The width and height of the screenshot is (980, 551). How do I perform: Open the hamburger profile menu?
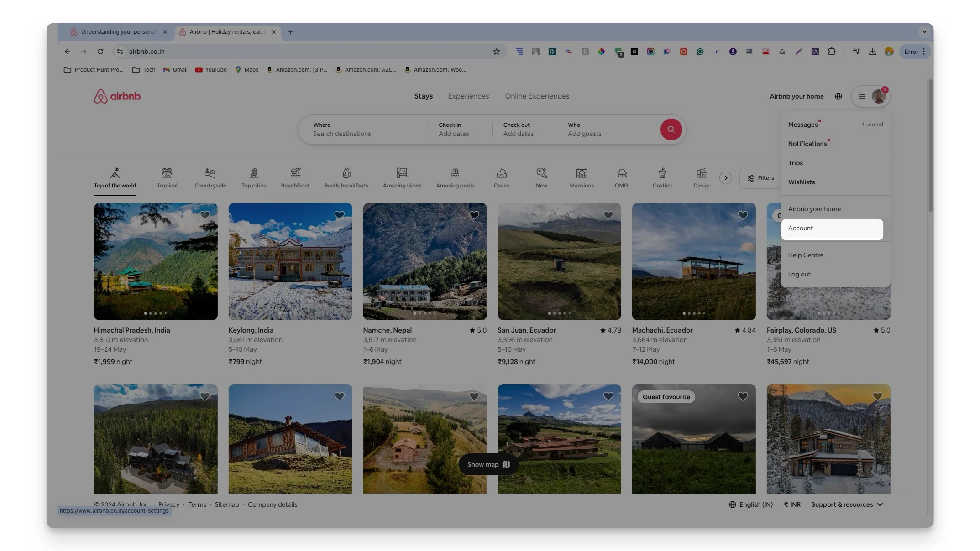point(870,96)
